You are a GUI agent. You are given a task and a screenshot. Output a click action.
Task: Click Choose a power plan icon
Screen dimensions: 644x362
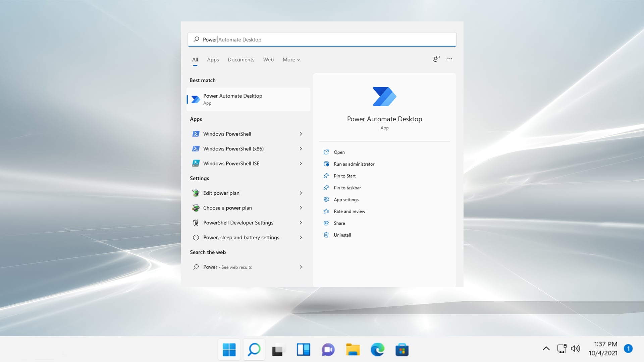click(x=196, y=208)
